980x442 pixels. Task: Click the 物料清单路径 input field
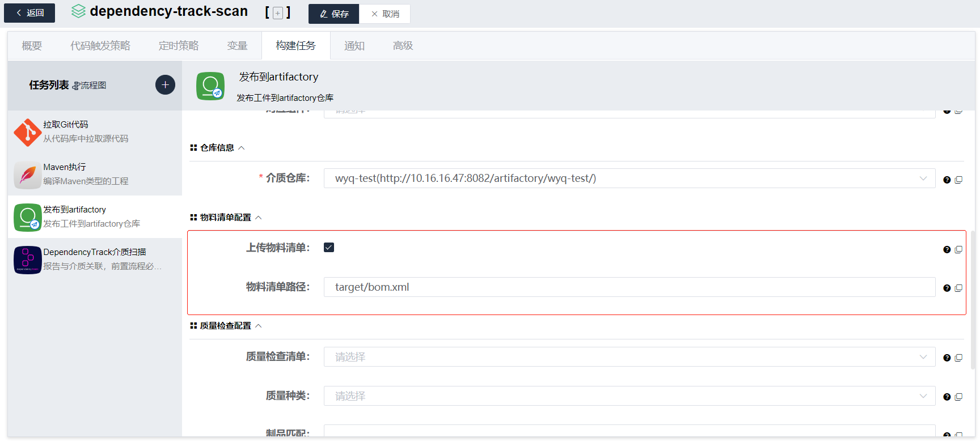coord(630,287)
